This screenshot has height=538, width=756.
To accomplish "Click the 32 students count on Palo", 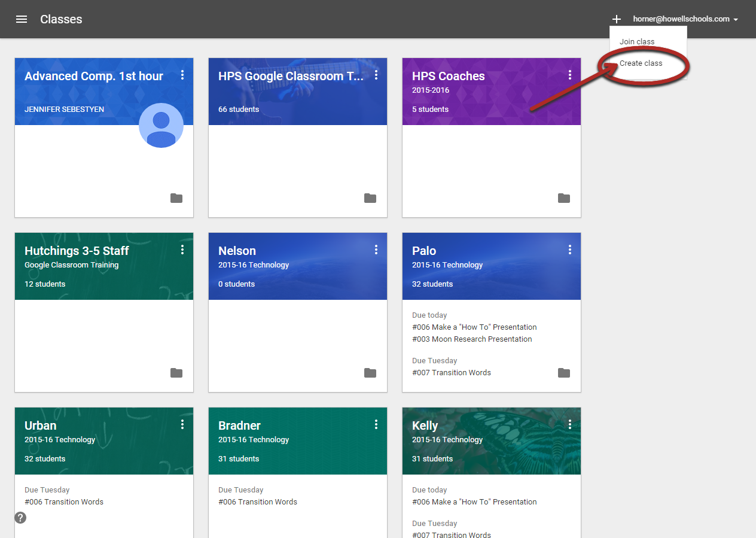I will pos(432,284).
